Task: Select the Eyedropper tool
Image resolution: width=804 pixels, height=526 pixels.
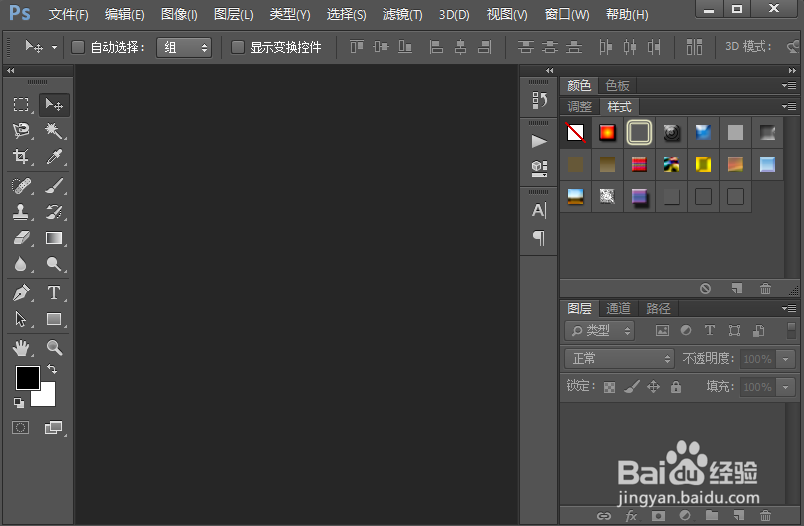Action: (x=54, y=156)
